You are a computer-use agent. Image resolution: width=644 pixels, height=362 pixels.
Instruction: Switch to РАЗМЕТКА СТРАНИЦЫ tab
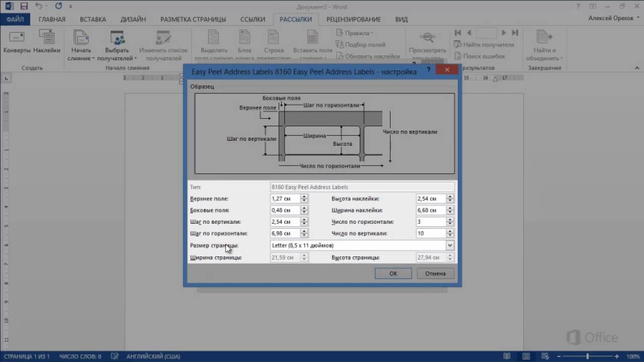click(x=193, y=20)
